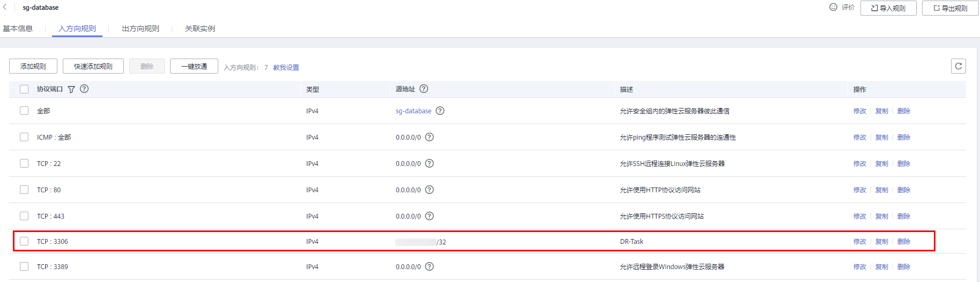The width and height of the screenshot is (980, 282).
Task: Click 修改 for the DR-Task rule
Action: [860, 241]
